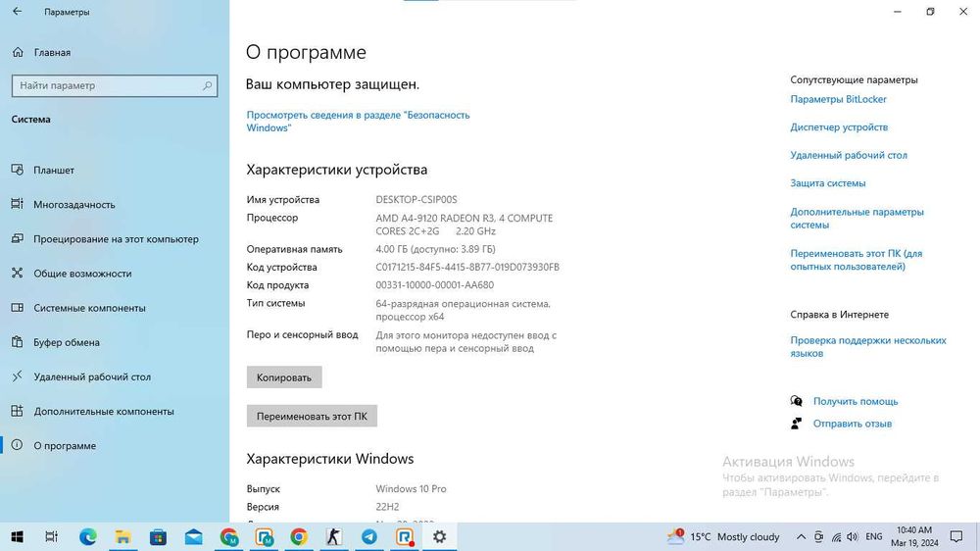Launch the Counter-Strike taskbar icon
Screen dimensions: 980x551
(334, 536)
